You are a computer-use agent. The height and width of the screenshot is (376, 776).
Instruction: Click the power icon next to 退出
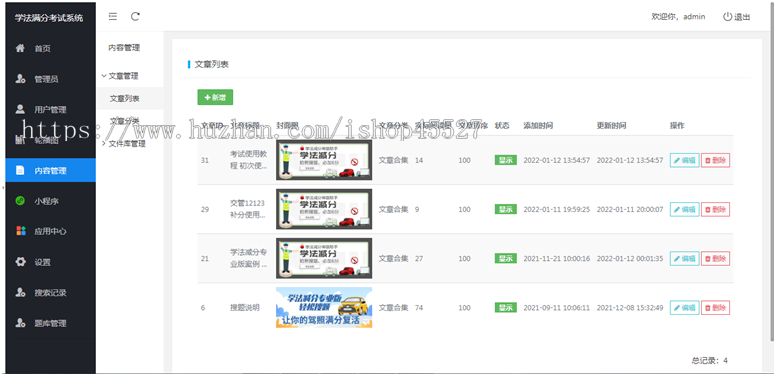click(x=727, y=17)
